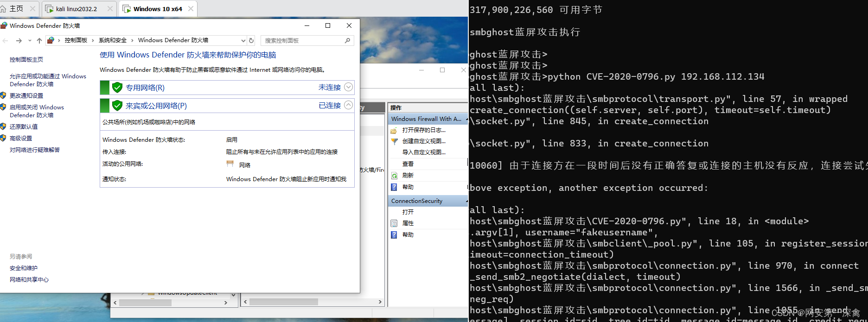The height and width of the screenshot is (322, 868).
Task: Click the 搜索控制面板 search field
Action: click(307, 41)
